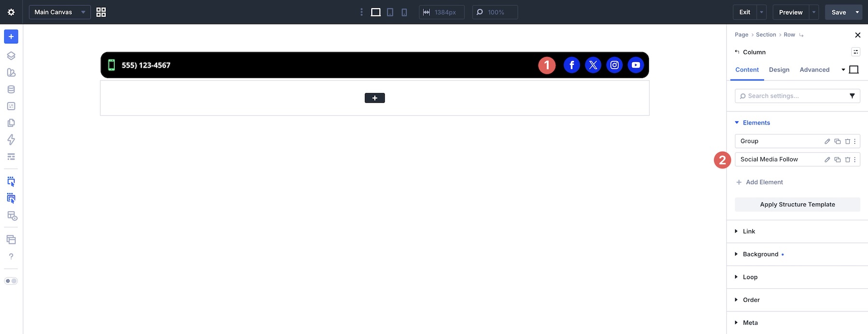Viewport: 868px width, 334px height.
Task: Open the Save dropdown arrow
Action: click(x=857, y=12)
